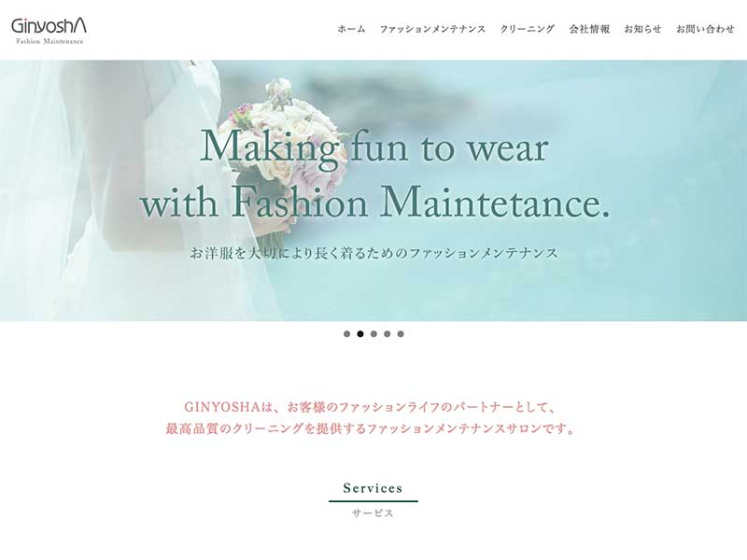Image resolution: width=747 pixels, height=560 pixels.
Task: Open the お知らせ navigation link
Action: [642, 29]
